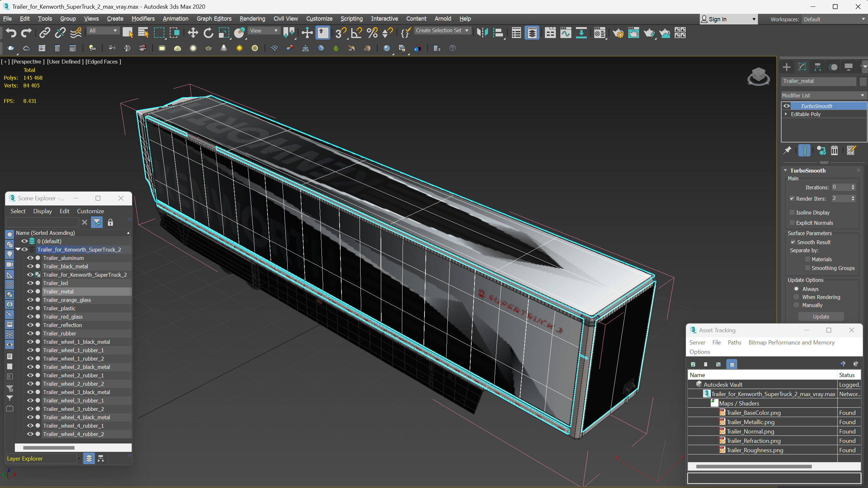Viewport: 868px width, 488px height.
Task: Open the Modifiers menu
Action: coord(143,18)
